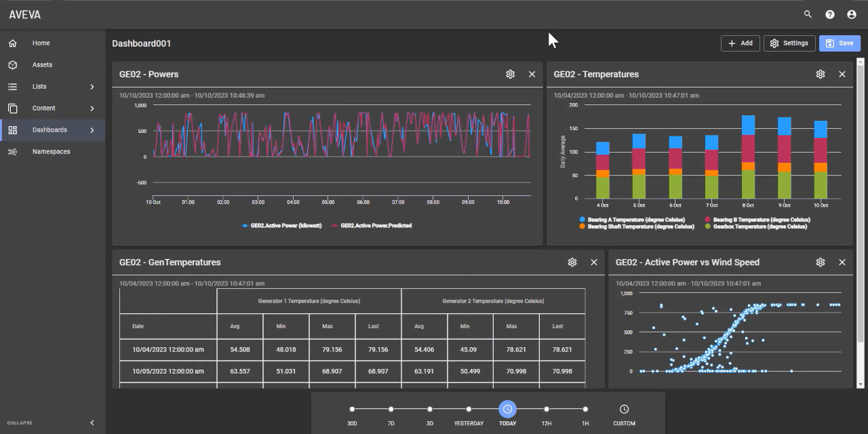868x434 pixels.
Task: Go to Home in the sidebar
Action: tap(41, 43)
